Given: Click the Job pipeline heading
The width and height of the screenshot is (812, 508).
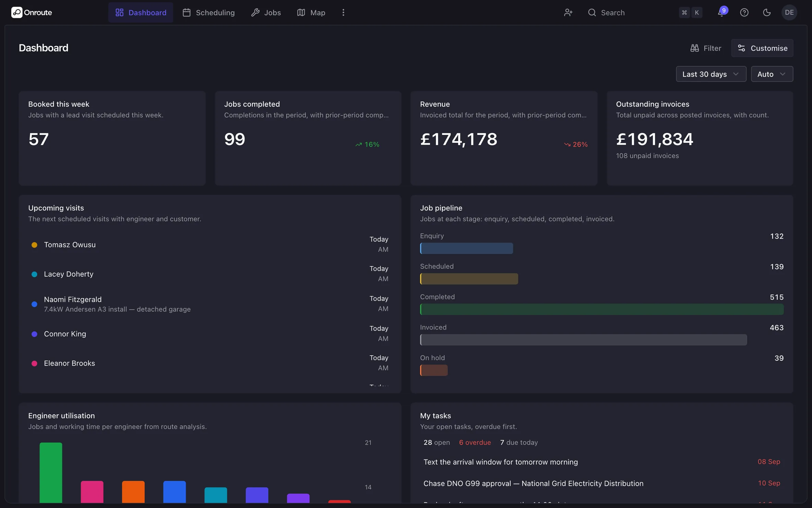Looking at the screenshot, I should 441,208.
